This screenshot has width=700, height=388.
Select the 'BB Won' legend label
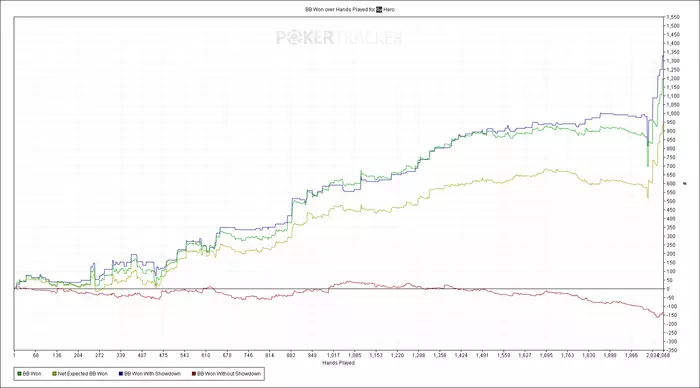pos(32,374)
